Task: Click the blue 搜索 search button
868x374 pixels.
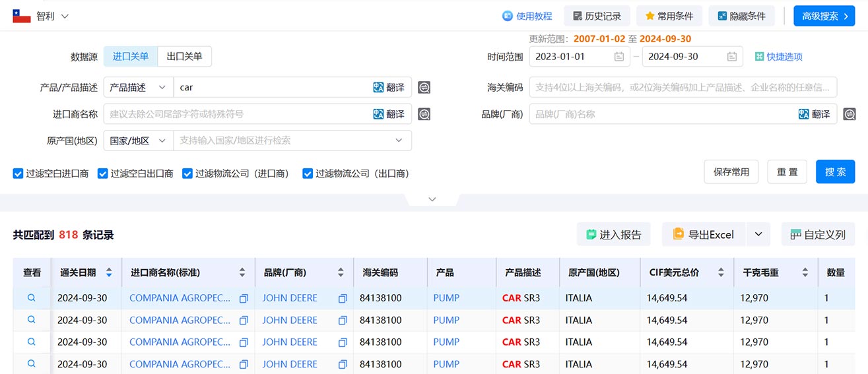Action: [x=835, y=172]
